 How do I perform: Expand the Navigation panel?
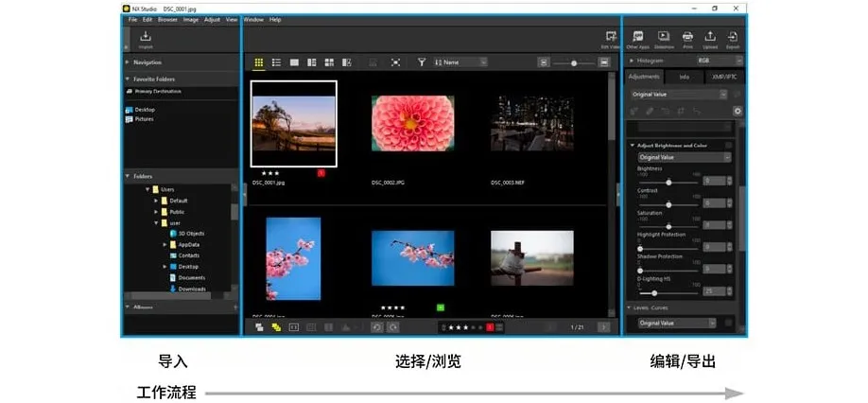pos(128,61)
